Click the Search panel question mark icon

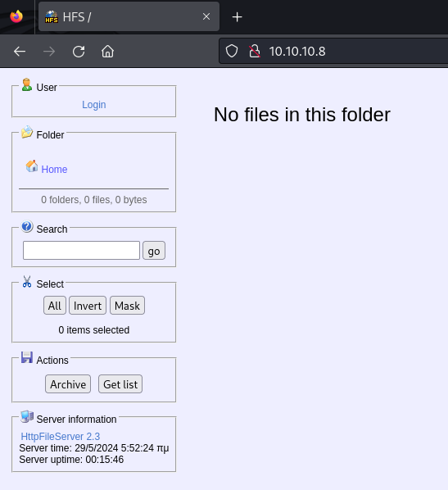coord(27,226)
